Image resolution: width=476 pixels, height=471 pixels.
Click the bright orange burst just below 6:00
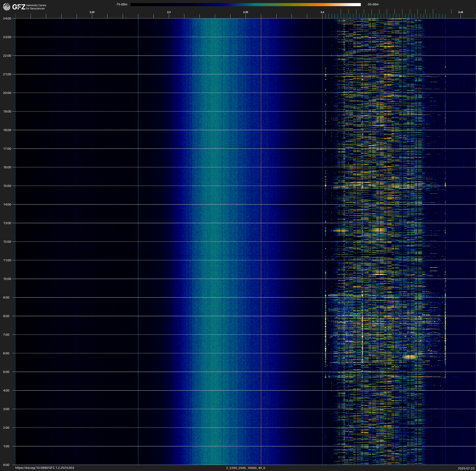click(410, 356)
